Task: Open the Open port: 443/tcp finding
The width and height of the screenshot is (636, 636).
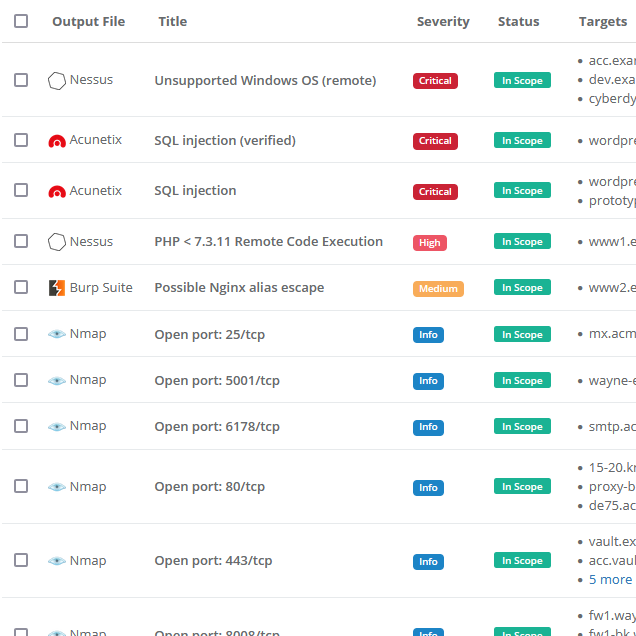Action: coord(213,561)
